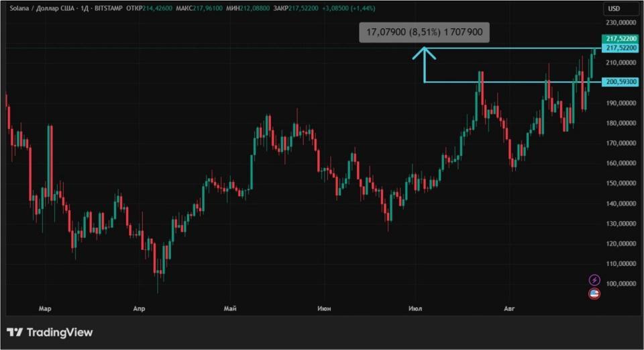This screenshot has width=644, height=350.
Task: Click the green 217,52200 current price tag
Action: 620,39
